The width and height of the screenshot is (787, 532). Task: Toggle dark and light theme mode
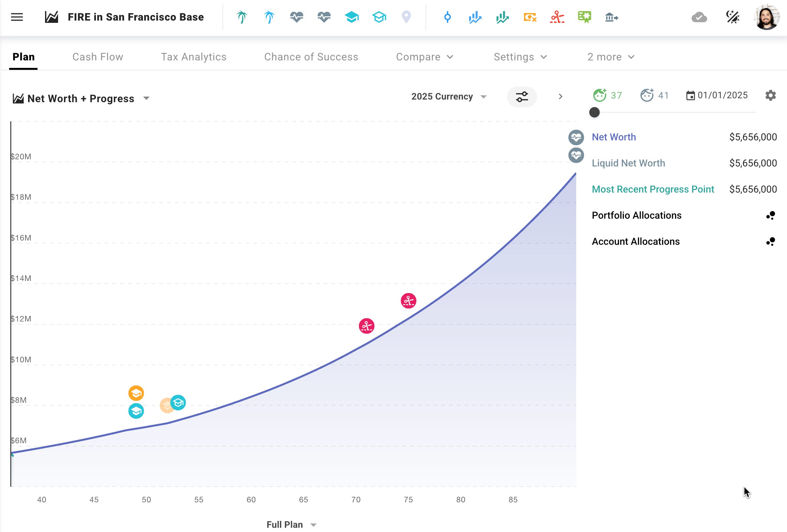(x=733, y=17)
